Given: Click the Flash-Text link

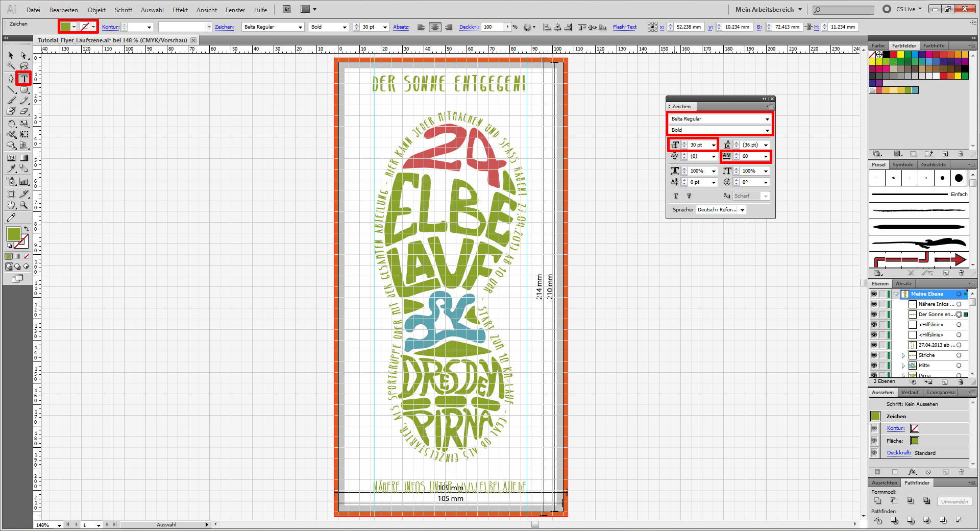Looking at the screenshot, I should [x=624, y=27].
